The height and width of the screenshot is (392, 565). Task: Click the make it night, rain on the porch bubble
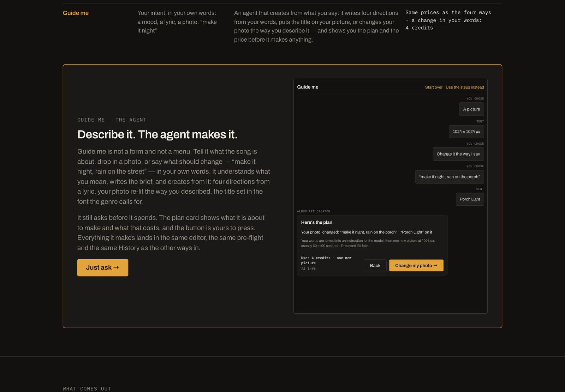pos(450,177)
